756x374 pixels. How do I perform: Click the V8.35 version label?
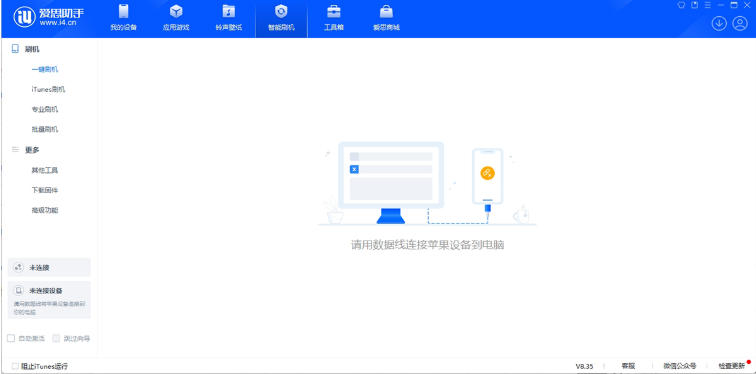[x=584, y=366]
